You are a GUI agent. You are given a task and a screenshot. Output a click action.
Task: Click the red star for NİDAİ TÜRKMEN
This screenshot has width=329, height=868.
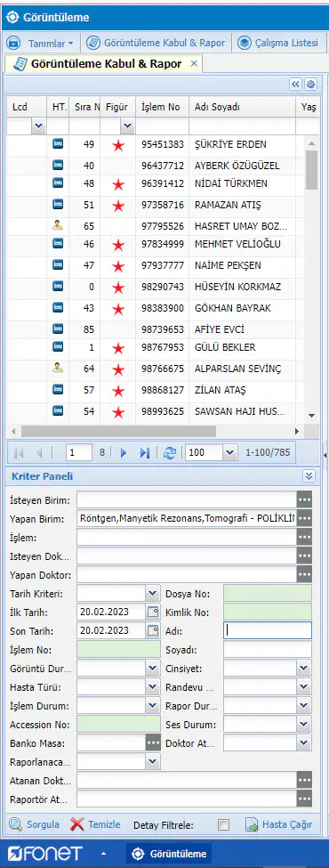coord(118,185)
